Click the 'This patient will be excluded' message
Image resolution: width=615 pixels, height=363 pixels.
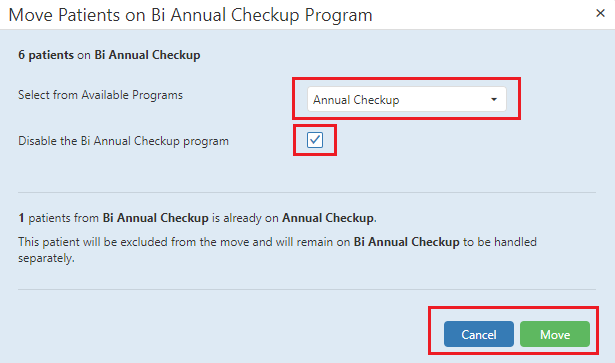(x=277, y=250)
